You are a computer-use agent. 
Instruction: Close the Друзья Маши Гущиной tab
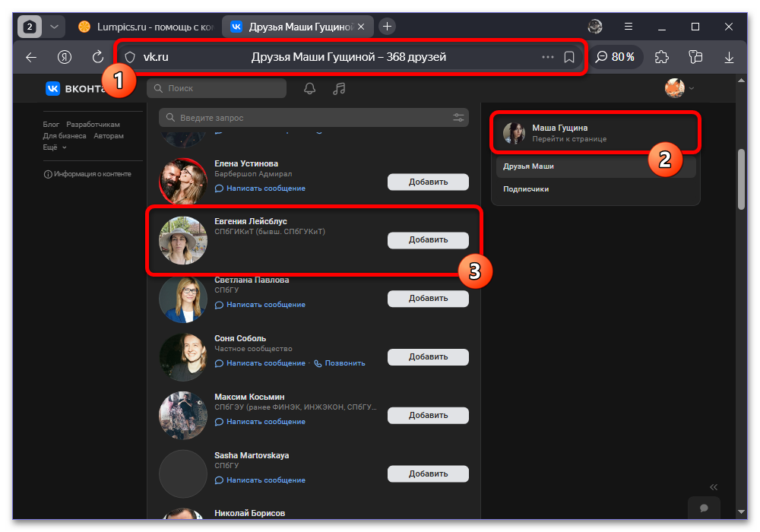[361, 27]
